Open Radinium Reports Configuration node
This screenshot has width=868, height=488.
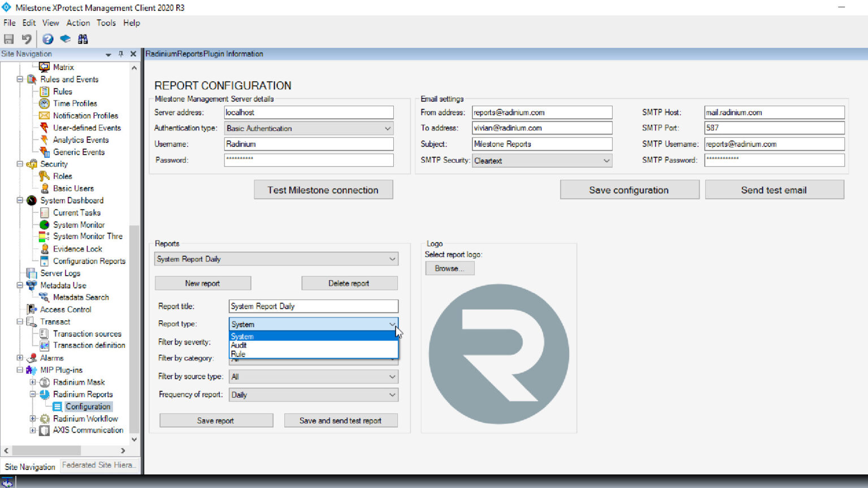[x=88, y=407]
